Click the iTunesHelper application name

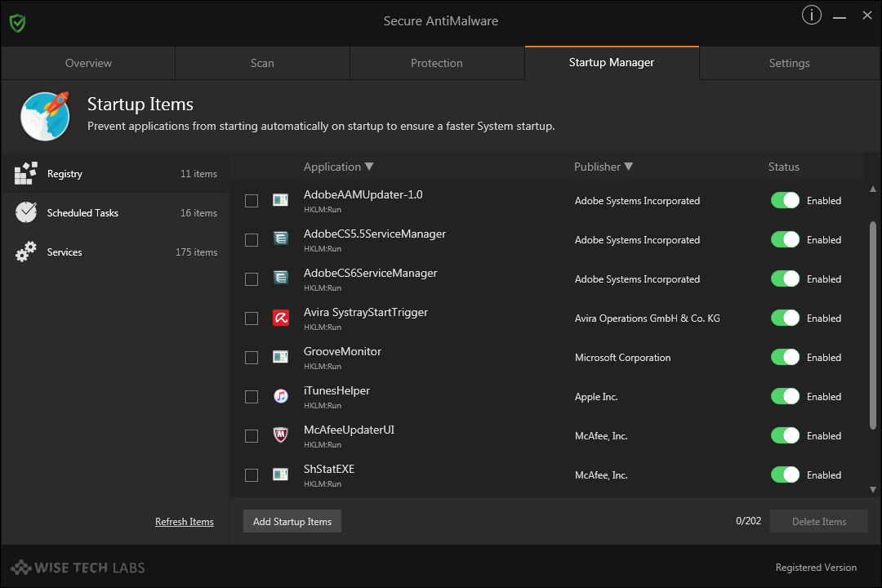click(336, 390)
